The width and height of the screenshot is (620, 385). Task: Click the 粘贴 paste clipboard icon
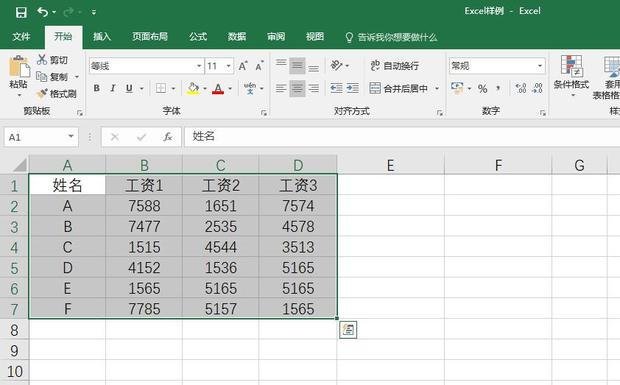[19, 66]
